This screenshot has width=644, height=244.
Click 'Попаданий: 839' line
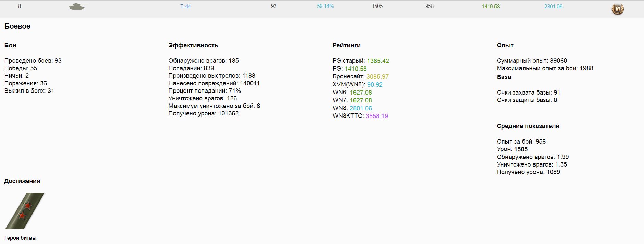(191, 68)
